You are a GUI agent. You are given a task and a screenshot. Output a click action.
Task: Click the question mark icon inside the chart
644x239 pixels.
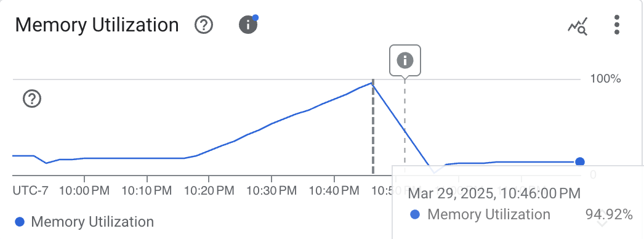[32, 99]
